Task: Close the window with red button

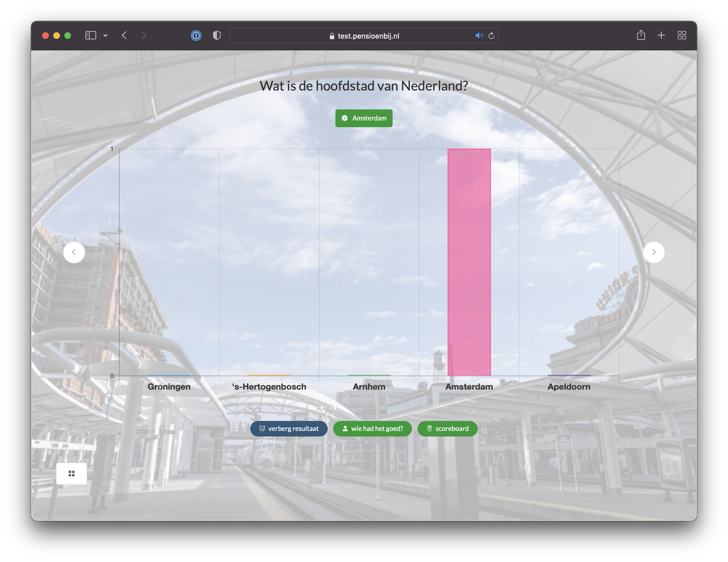Action: pyautogui.click(x=46, y=35)
